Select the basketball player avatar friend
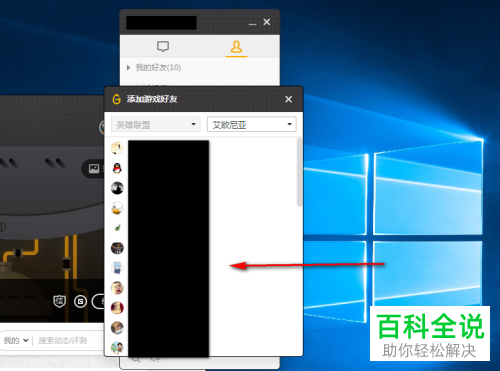This screenshot has height=371, width=500. 117,248
